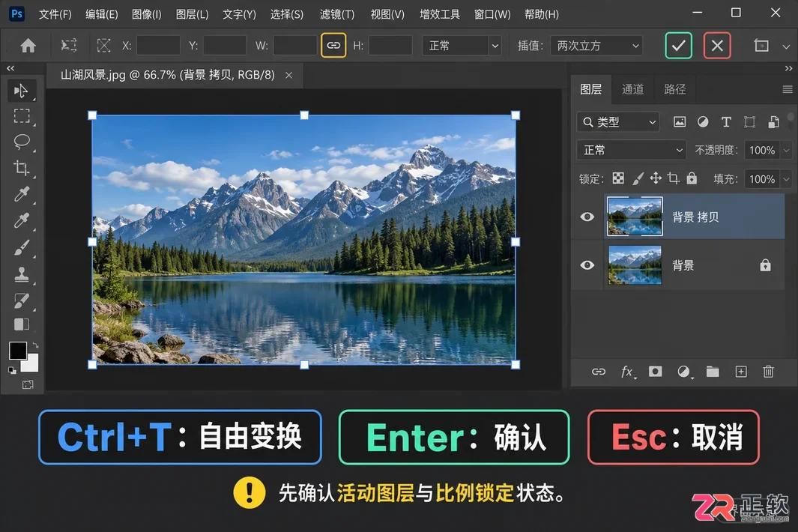Open the layer blend mode 正常 dropdown
The height and width of the screenshot is (532, 798).
pos(632,150)
